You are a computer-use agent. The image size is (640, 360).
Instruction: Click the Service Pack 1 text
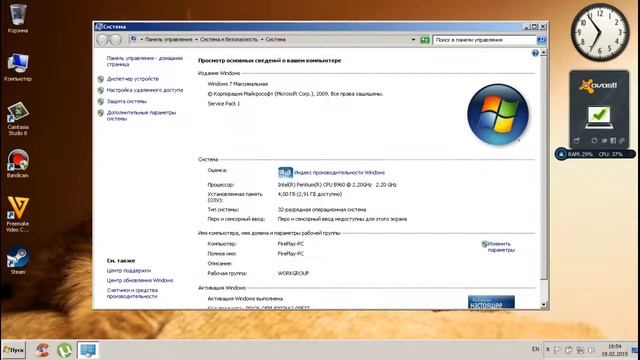click(224, 104)
